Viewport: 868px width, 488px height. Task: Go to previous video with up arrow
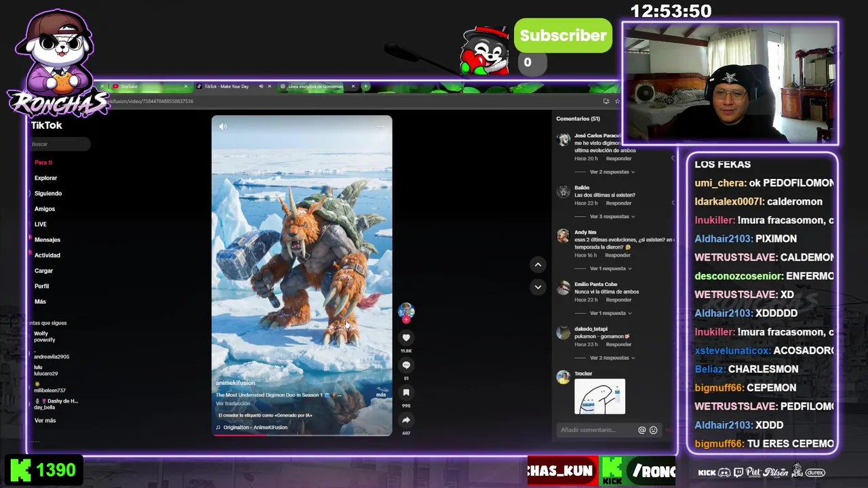coord(538,265)
